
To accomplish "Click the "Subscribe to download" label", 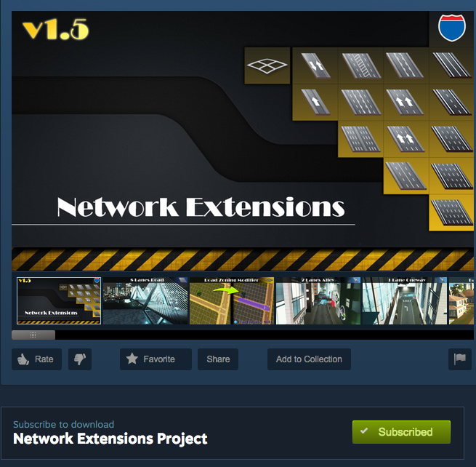I will (64, 424).
